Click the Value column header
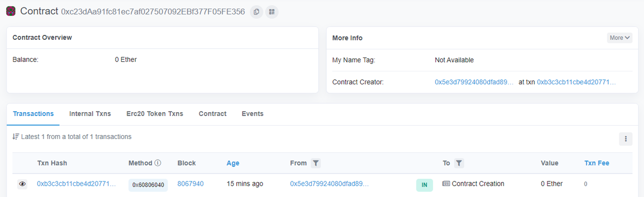This screenshot has height=197, width=644. coord(550,163)
